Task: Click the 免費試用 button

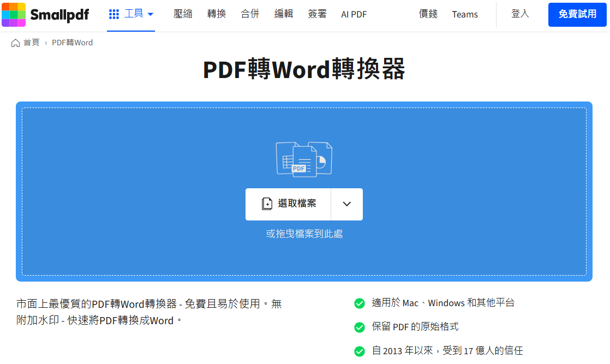Action: point(577,14)
